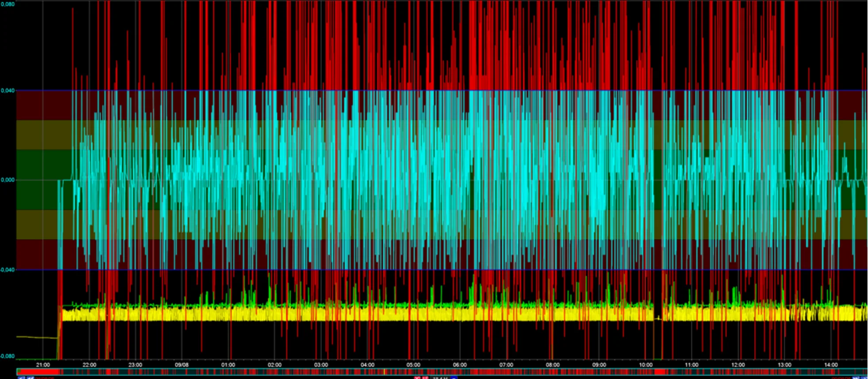Image resolution: width=868 pixels, height=379 pixels.
Task: Click the 12:00 time axis label
Action: pos(738,365)
